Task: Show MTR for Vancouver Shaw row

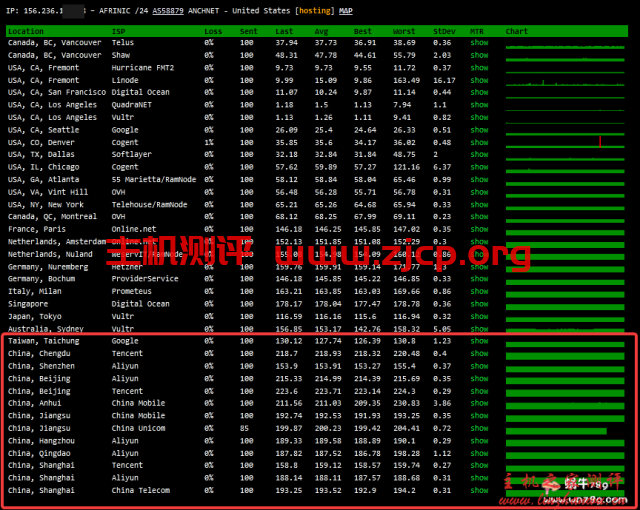Action: pos(479,55)
